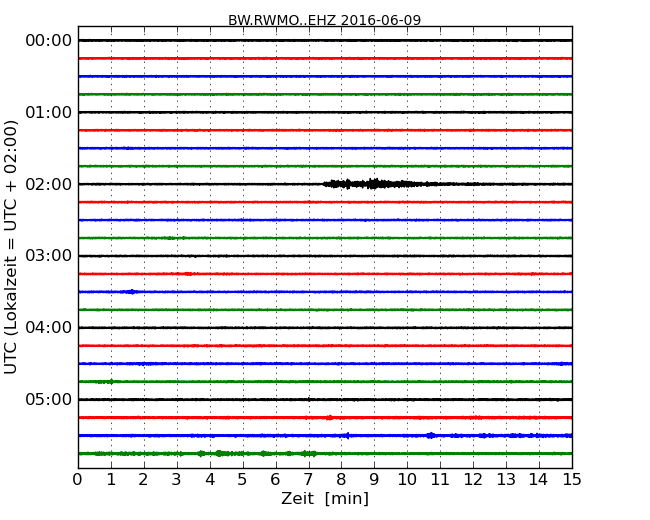Image resolution: width=650 pixels, height=520 pixels.
Task: Click the UTC Lokalzeit vertical axis label
Action: pos(11,247)
